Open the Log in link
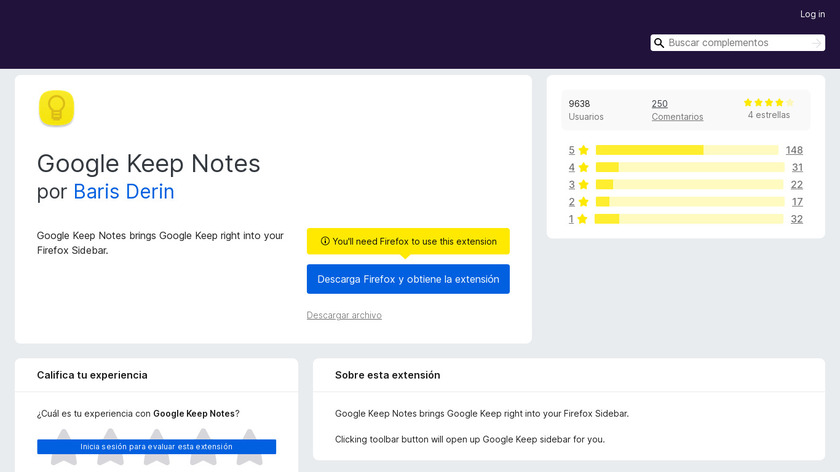This screenshot has width=840, height=472. [x=812, y=14]
